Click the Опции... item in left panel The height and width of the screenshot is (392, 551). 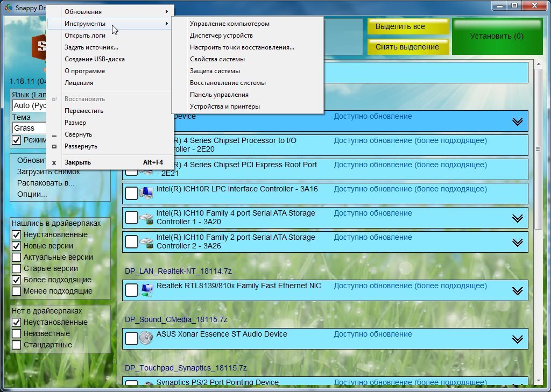point(32,194)
